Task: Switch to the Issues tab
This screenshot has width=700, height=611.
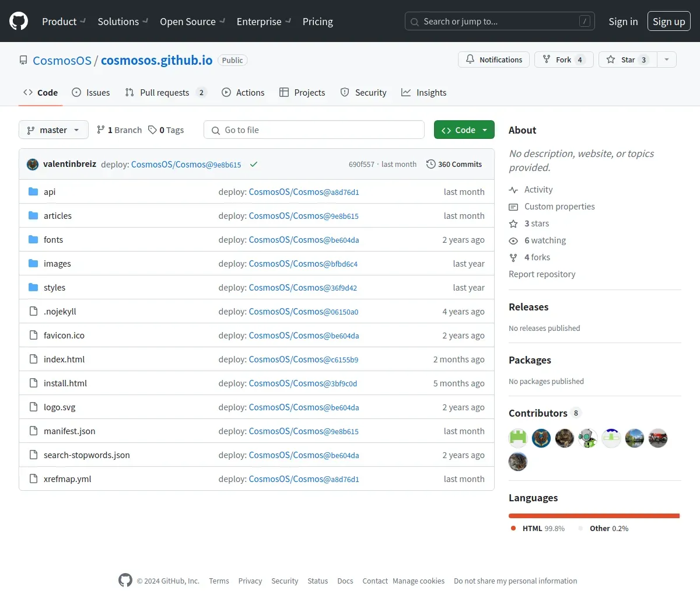Action: click(x=90, y=92)
